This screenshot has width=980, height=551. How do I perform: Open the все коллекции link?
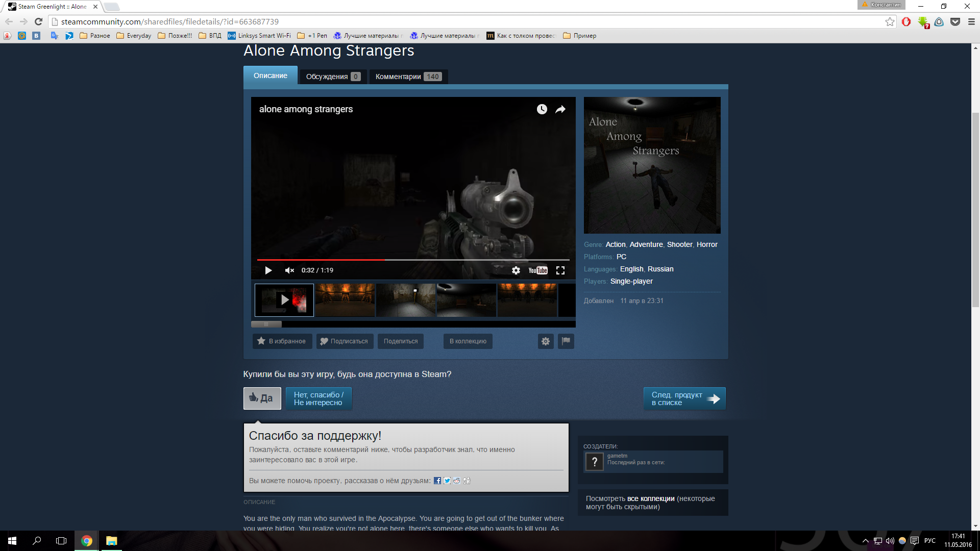click(651, 498)
